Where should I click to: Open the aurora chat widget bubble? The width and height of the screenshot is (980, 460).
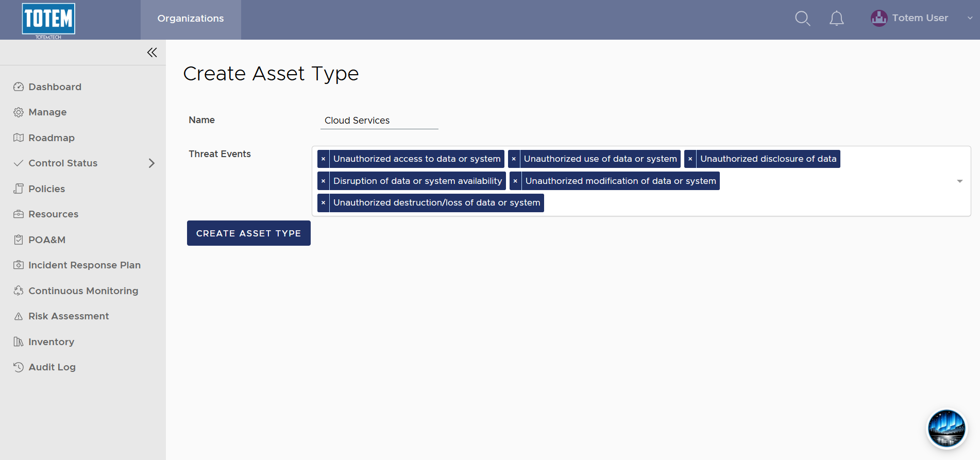click(947, 429)
